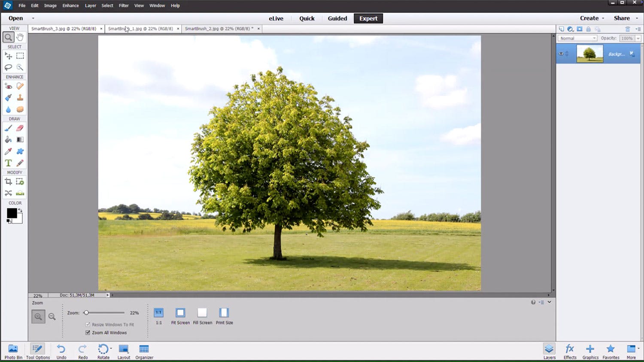Image resolution: width=644 pixels, height=362 pixels.
Task: Hide the Background layer with eye icon
Action: [x=561, y=54]
